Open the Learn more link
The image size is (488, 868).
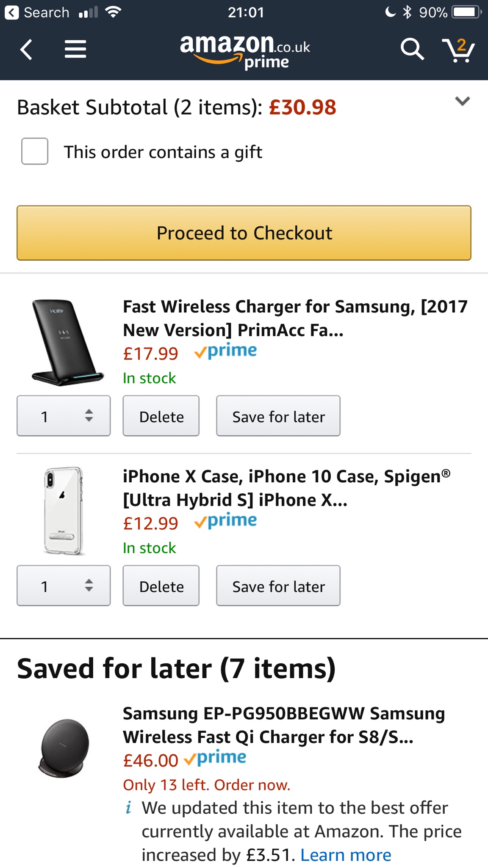[346, 855]
